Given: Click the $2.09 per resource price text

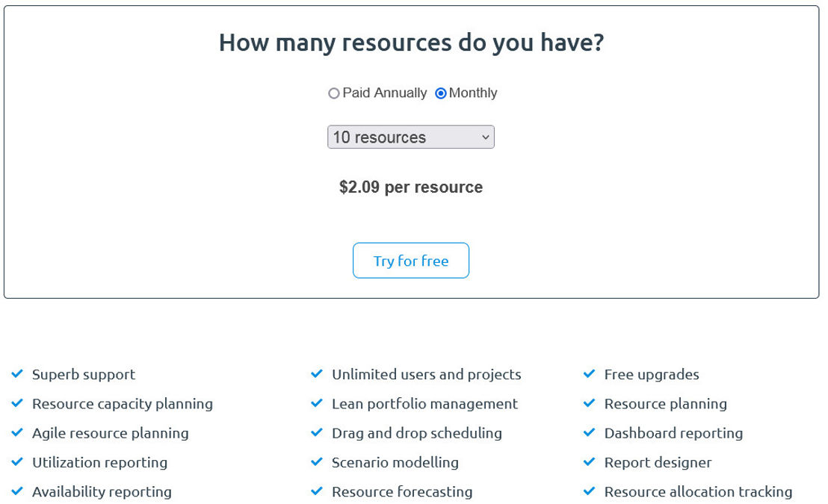Looking at the screenshot, I should tap(411, 187).
